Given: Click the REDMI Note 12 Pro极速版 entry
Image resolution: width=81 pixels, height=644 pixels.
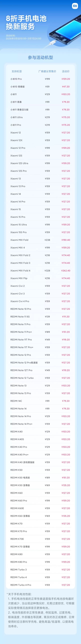Looking at the screenshot, I should pos(40,362).
